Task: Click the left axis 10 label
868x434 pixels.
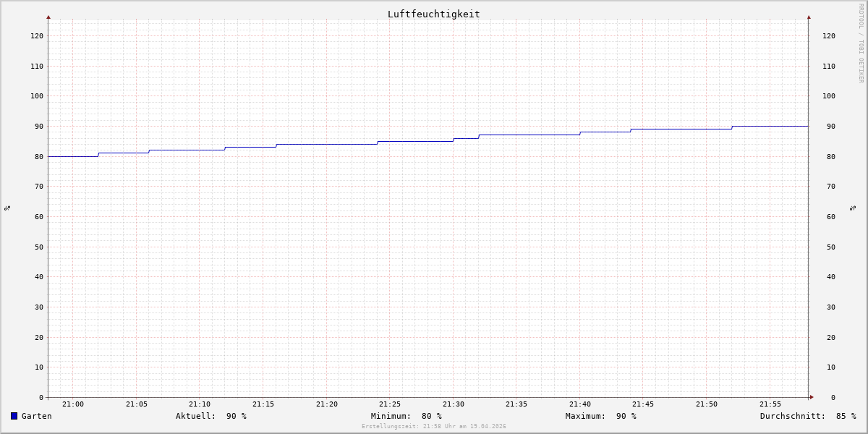Action: click(39, 367)
